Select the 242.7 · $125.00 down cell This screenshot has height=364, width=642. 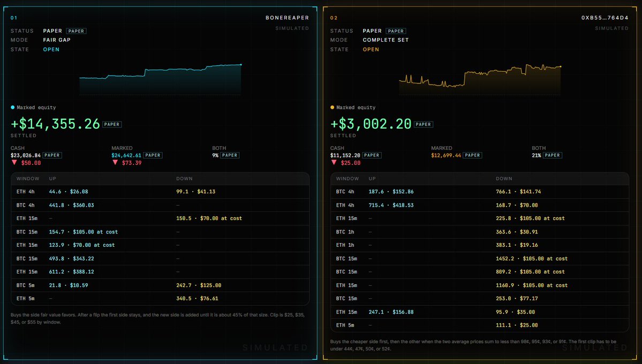pos(199,285)
